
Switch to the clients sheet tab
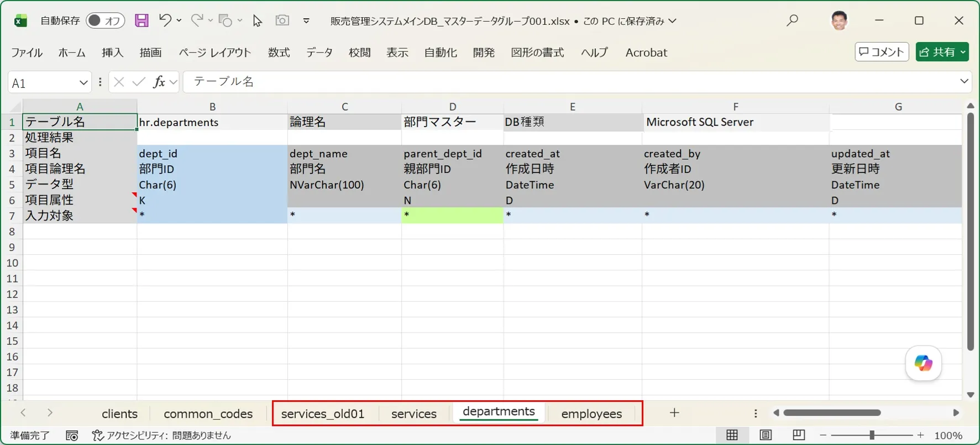click(x=119, y=413)
